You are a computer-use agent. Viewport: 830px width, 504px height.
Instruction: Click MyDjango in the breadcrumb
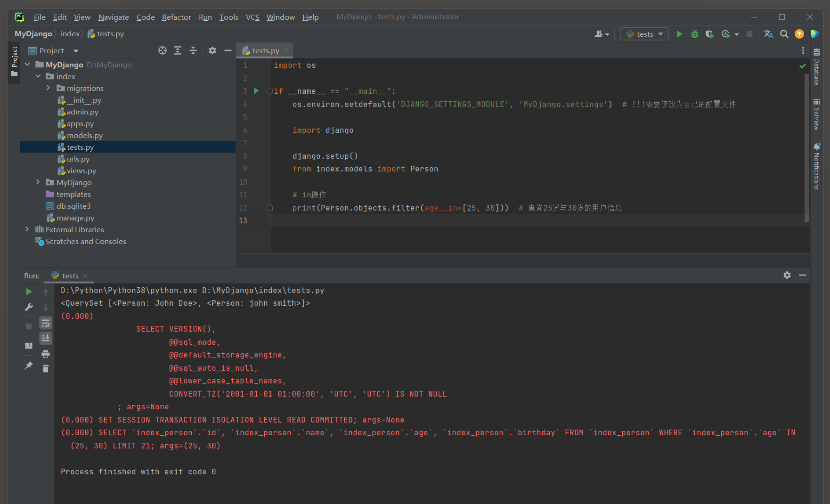(x=33, y=34)
